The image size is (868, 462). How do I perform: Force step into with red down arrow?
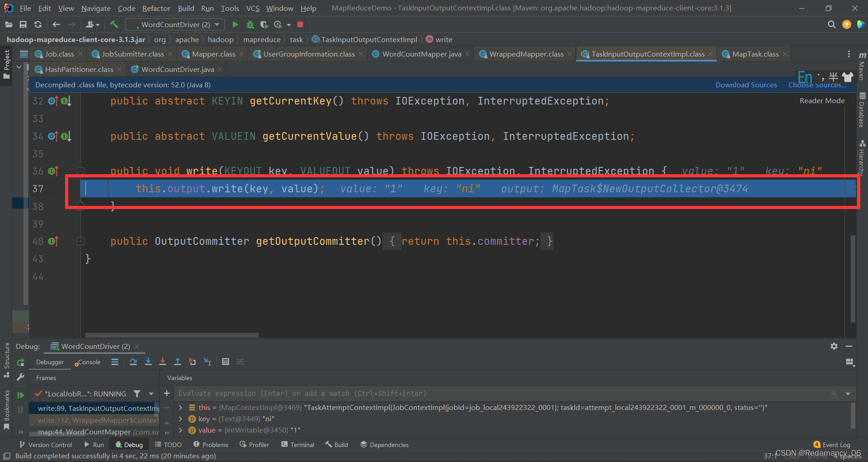[x=163, y=362]
